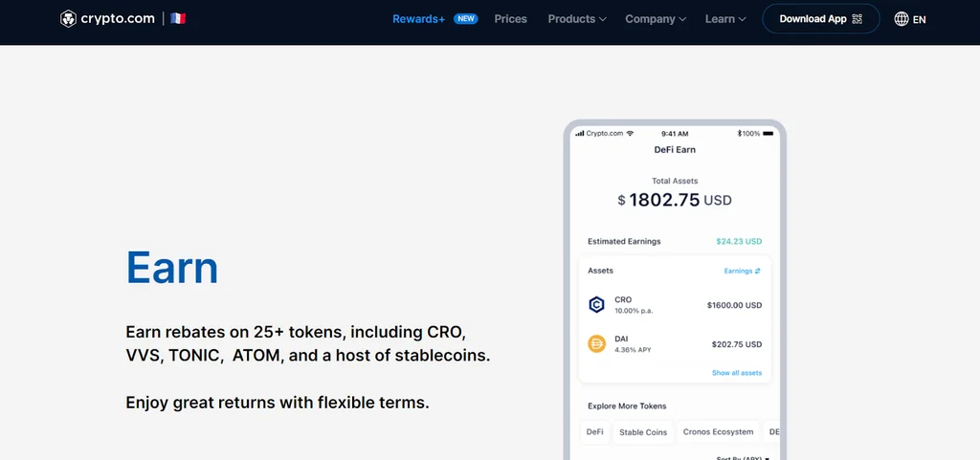
Task: Open the Prices page
Action: (511, 19)
